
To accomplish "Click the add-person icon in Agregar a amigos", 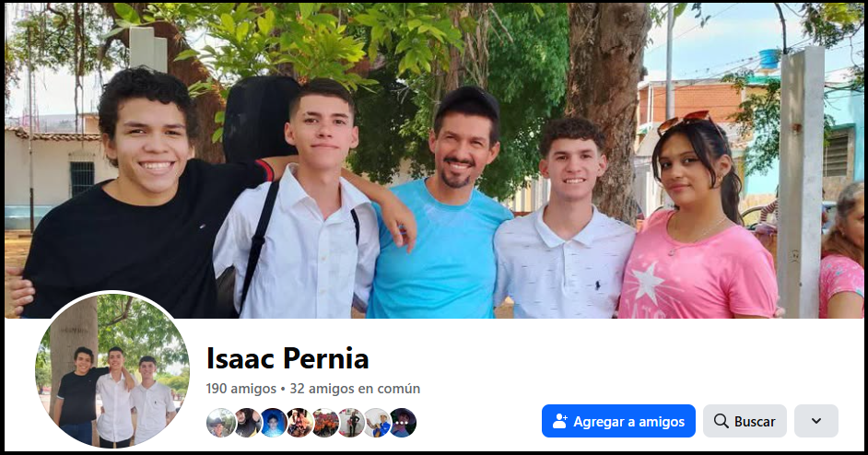I will 559,421.
